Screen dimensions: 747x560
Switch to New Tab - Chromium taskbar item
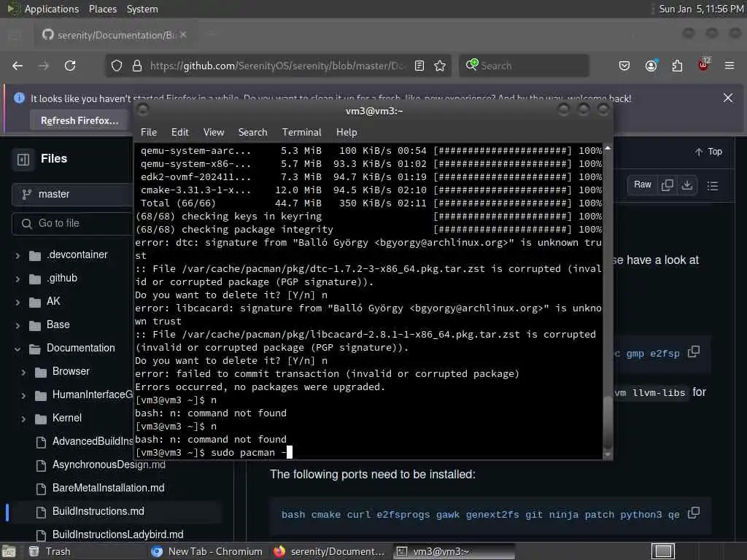206,551
